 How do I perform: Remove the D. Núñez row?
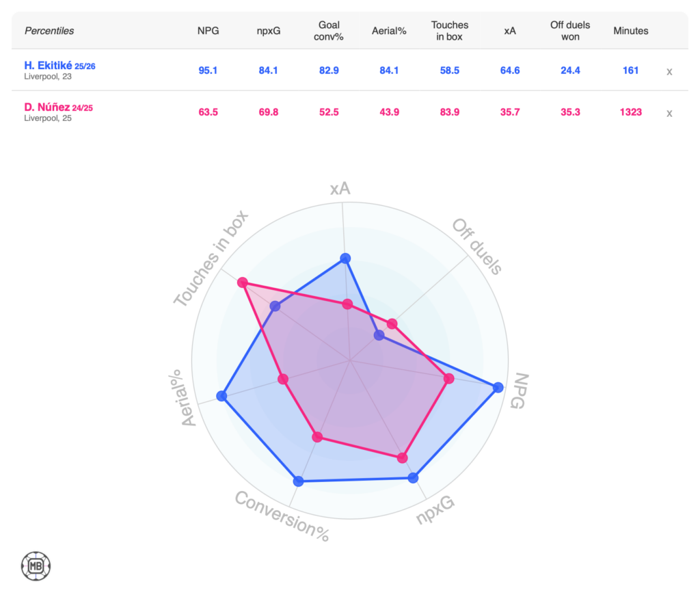(x=669, y=113)
